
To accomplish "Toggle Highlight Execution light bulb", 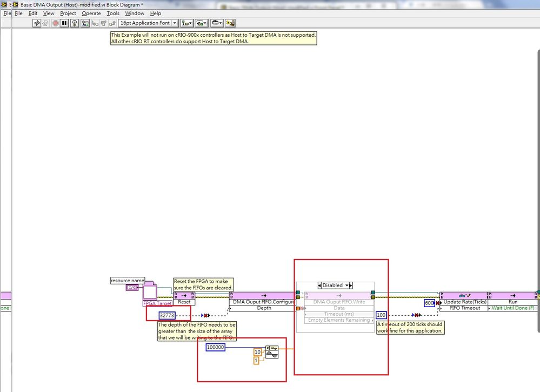I will (x=74, y=23).
